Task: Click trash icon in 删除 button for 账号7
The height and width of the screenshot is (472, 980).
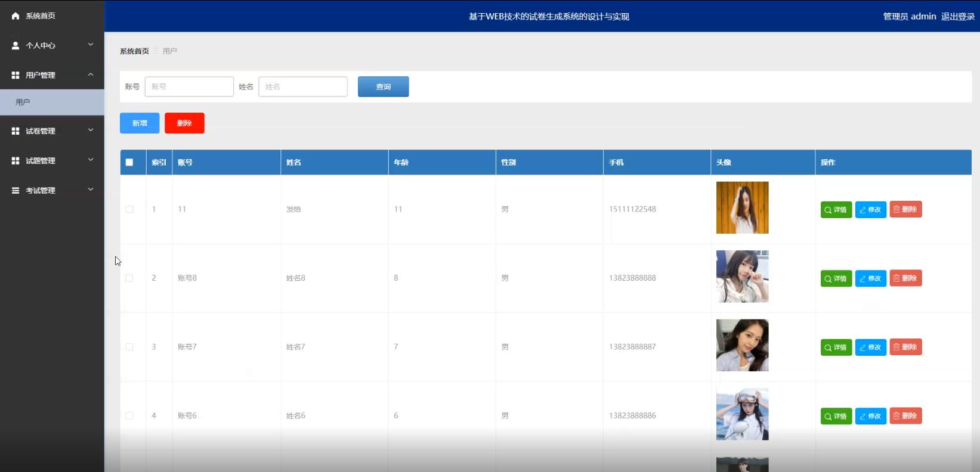Action: (896, 347)
